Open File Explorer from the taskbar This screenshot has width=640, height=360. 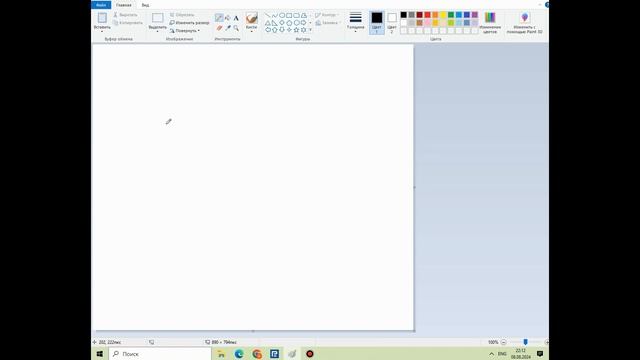(x=221, y=354)
